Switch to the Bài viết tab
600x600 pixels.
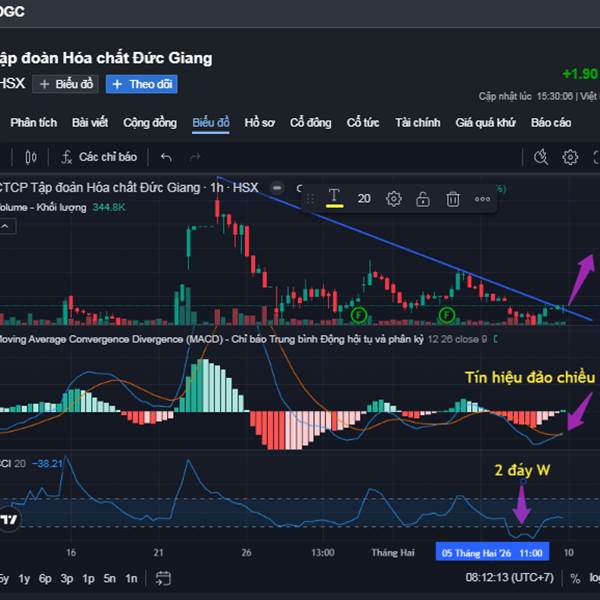pyautogui.click(x=90, y=122)
